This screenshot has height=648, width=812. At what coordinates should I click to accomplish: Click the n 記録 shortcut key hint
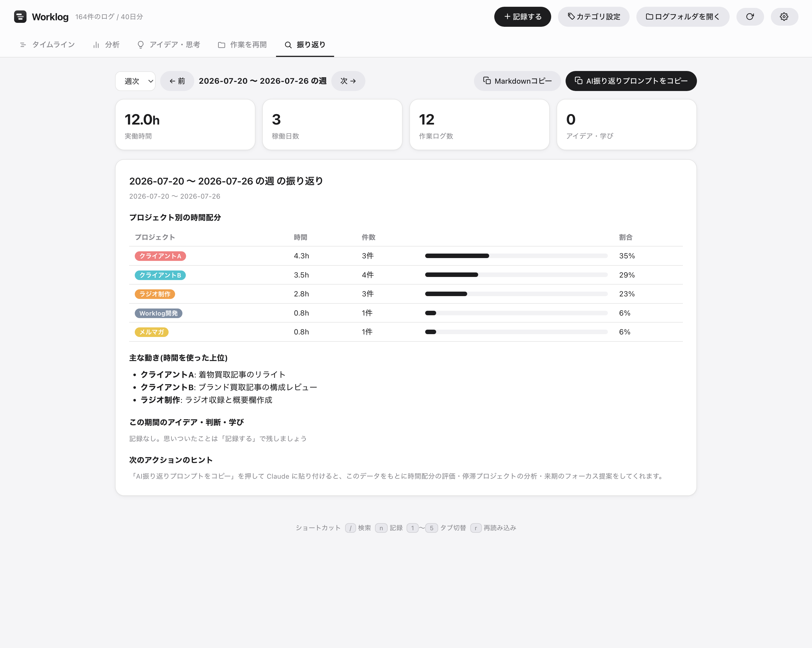(x=389, y=528)
